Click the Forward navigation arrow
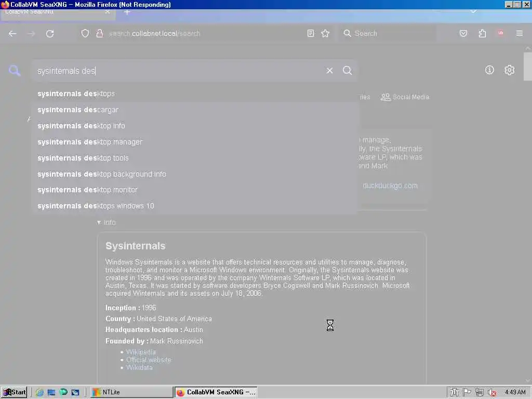This screenshot has height=399, width=532. click(31, 34)
